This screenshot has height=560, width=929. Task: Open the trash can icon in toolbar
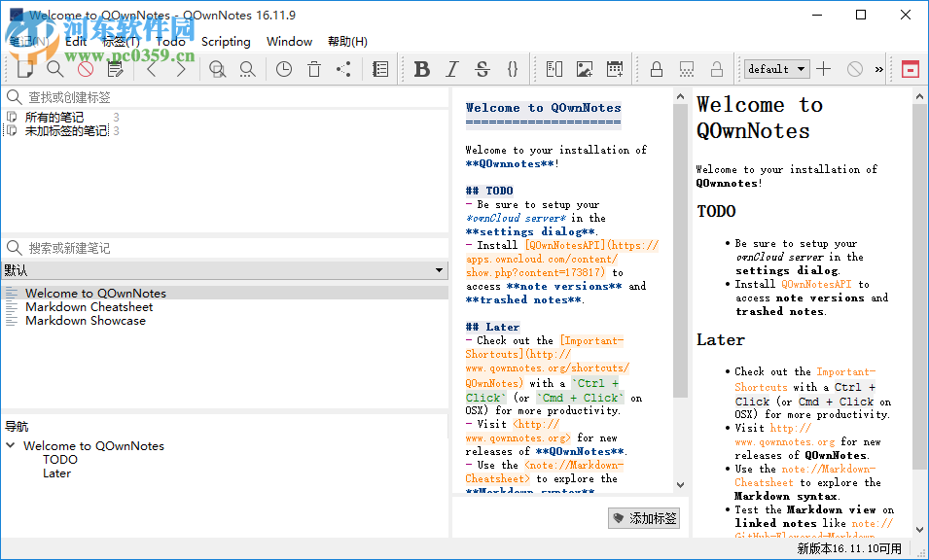pyautogui.click(x=313, y=69)
